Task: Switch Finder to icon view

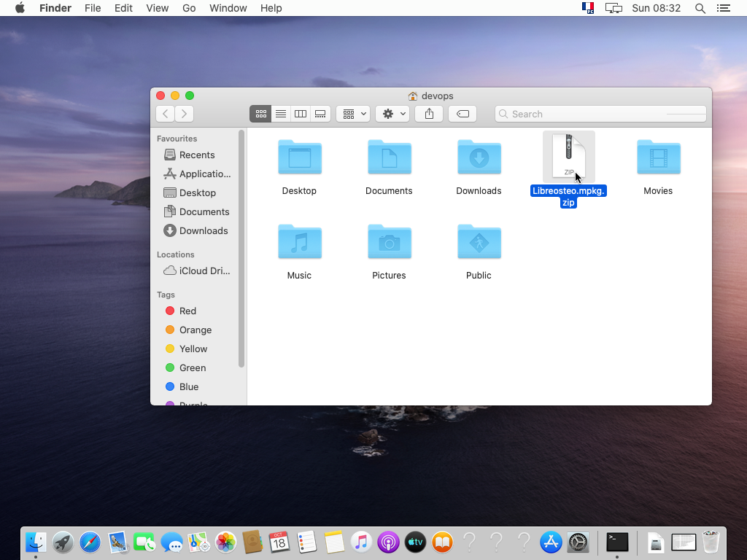Action: click(x=260, y=114)
